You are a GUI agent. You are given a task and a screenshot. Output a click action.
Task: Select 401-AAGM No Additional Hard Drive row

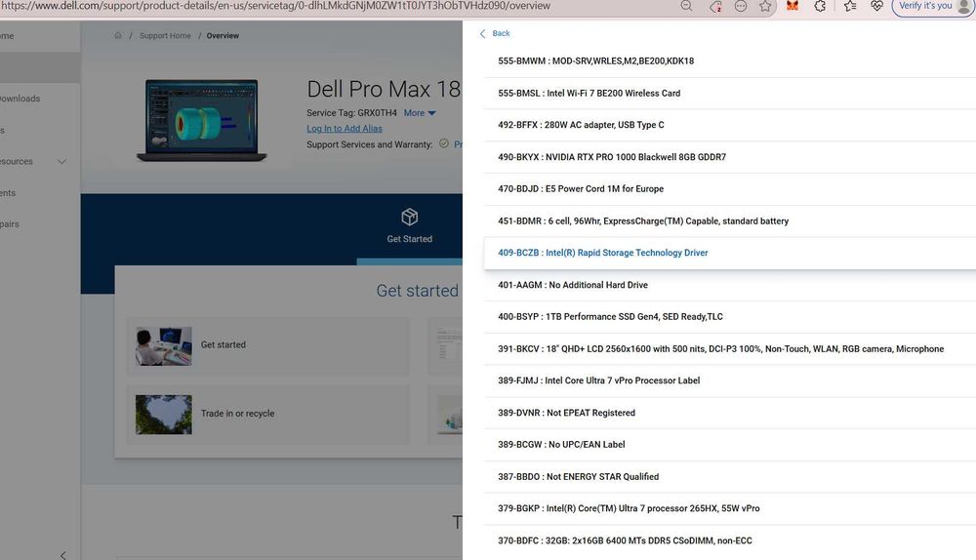[x=729, y=285]
